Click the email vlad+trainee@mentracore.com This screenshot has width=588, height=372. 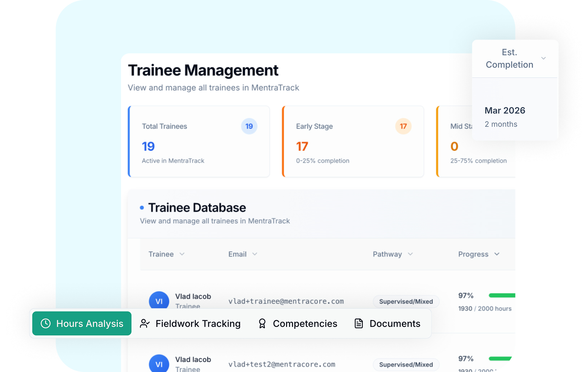[286, 301]
